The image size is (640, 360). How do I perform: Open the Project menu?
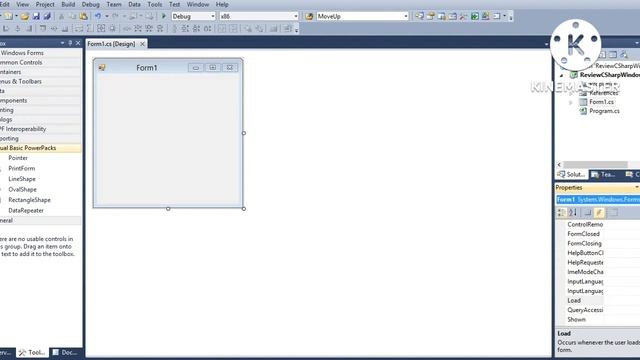[x=45, y=4]
